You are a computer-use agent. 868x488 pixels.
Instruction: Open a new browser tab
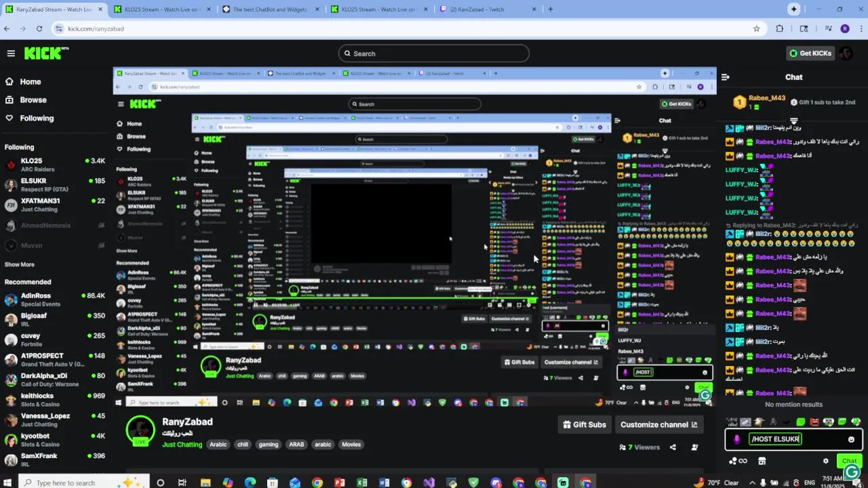[550, 9]
